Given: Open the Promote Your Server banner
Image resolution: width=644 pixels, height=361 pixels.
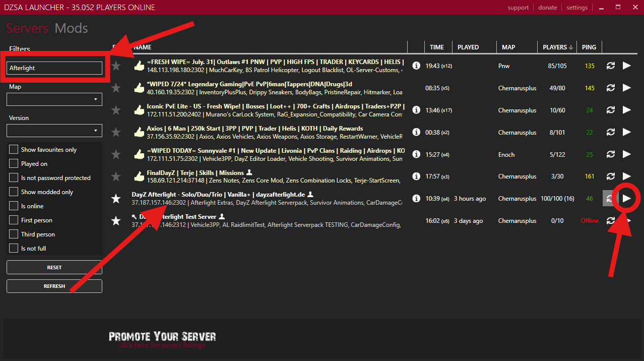Looking at the screenshot, I should [162, 340].
